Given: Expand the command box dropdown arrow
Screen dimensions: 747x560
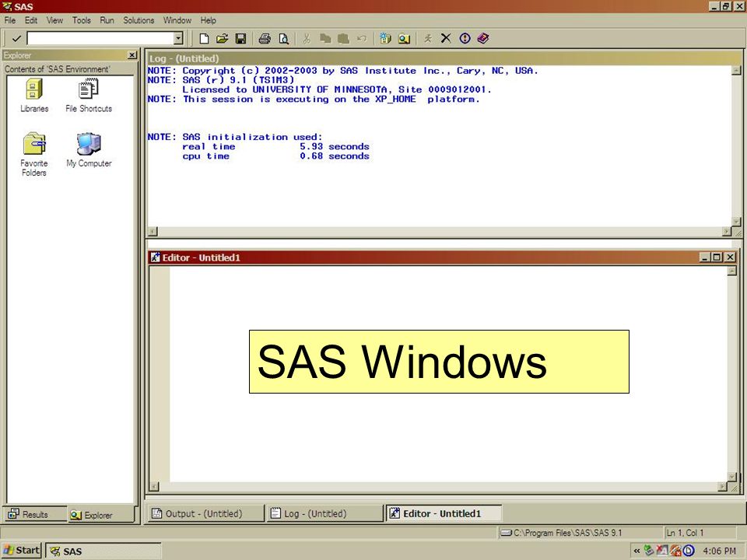Looking at the screenshot, I should [178, 39].
